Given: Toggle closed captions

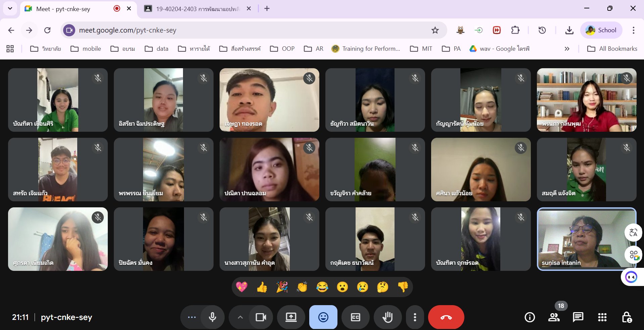Looking at the screenshot, I should (x=355, y=317).
